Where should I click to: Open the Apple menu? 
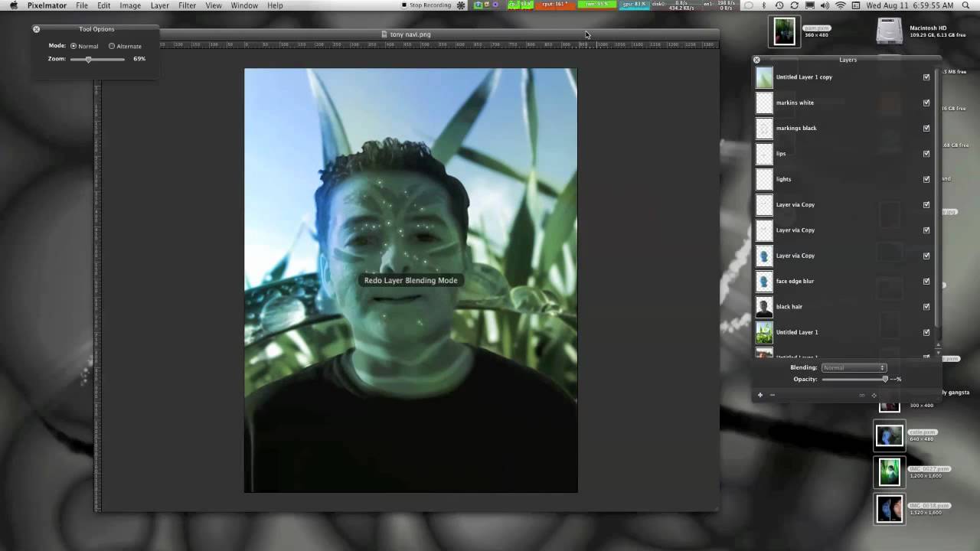[13, 5]
